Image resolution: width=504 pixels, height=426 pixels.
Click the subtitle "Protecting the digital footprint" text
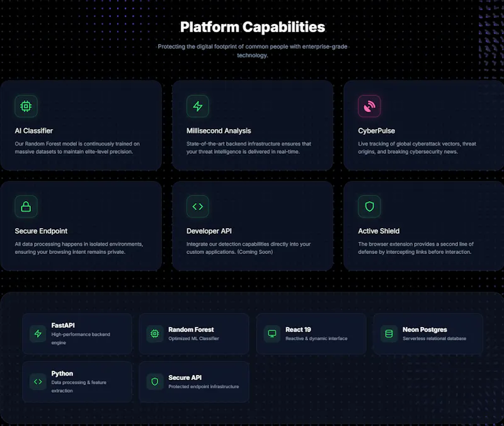[x=253, y=51]
